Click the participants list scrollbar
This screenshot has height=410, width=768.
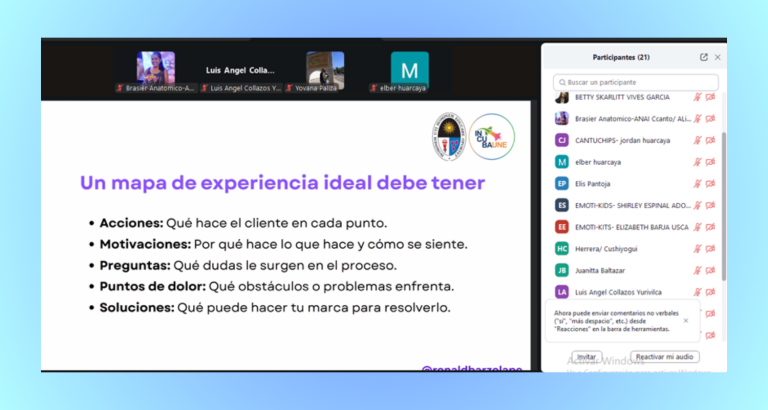pos(724,200)
